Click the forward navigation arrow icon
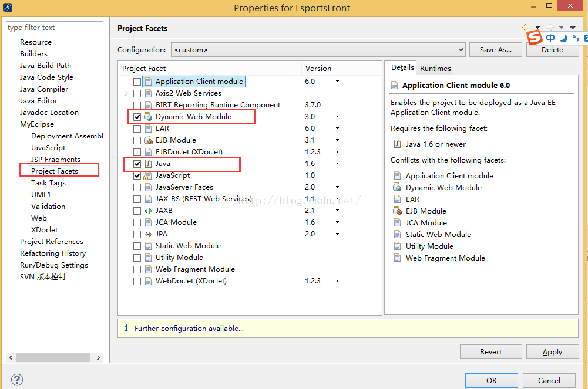Image resolution: width=588 pixels, height=389 pixels. point(550,28)
